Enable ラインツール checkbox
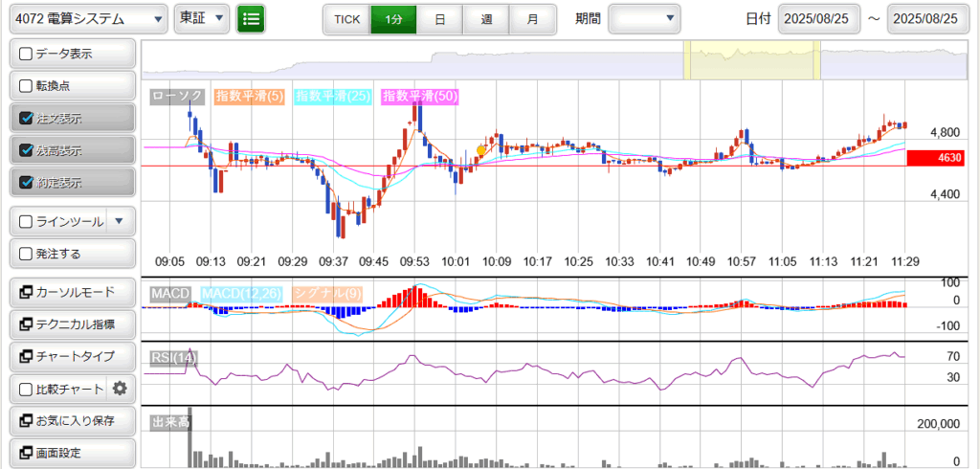The height and width of the screenshot is (469, 980). pyautogui.click(x=26, y=221)
